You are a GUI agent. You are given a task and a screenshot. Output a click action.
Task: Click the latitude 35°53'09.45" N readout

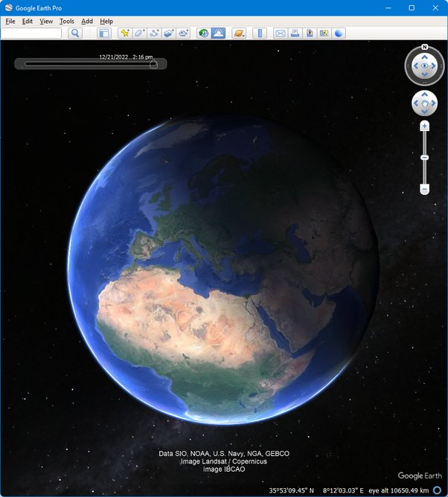pyautogui.click(x=292, y=490)
